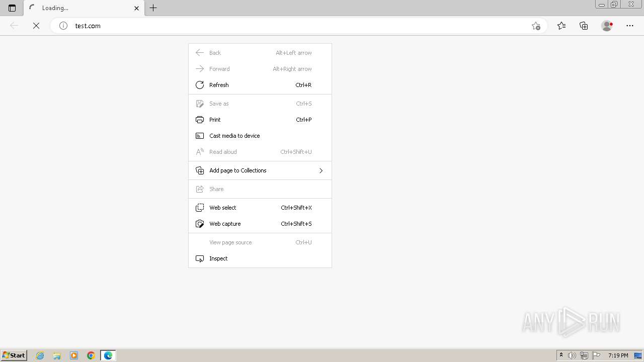Choose Refresh from the context menu

[260, 85]
